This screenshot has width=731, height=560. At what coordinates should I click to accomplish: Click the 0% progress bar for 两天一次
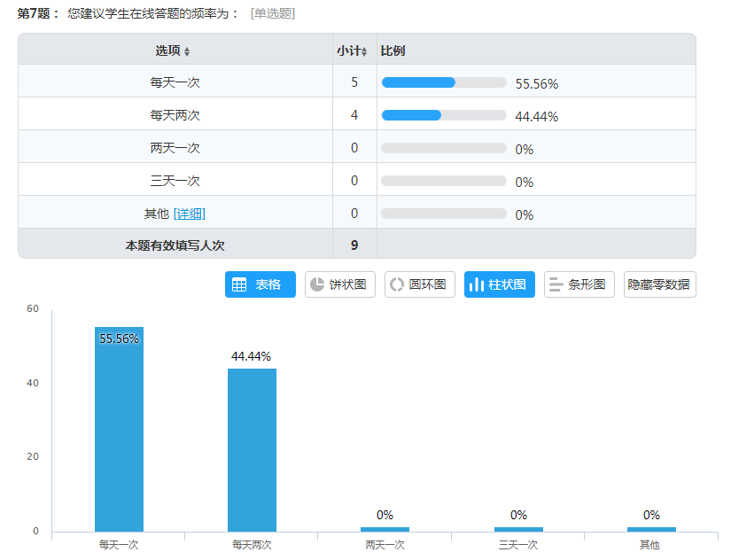tap(444, 148)
